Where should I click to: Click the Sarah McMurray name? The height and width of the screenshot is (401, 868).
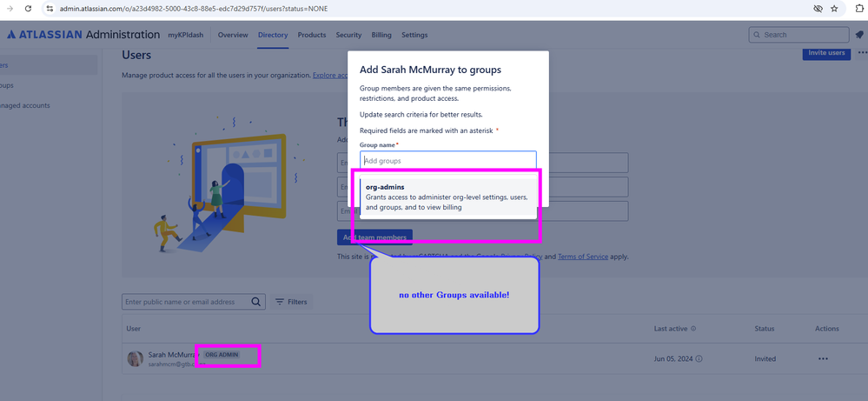(x=173, y=355)
